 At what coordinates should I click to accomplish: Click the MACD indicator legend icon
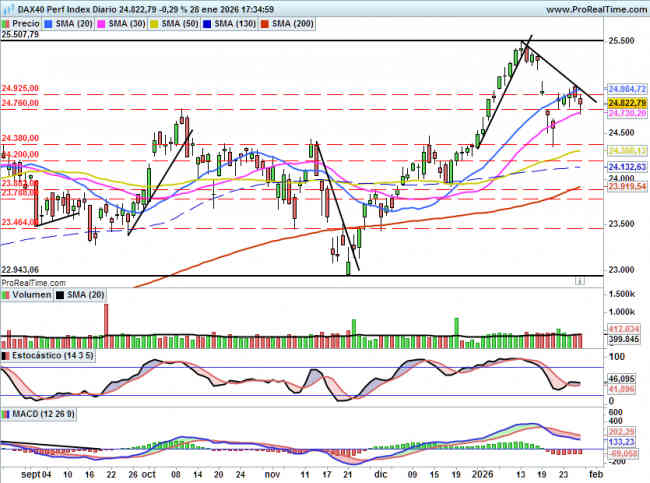coord(6,413)
